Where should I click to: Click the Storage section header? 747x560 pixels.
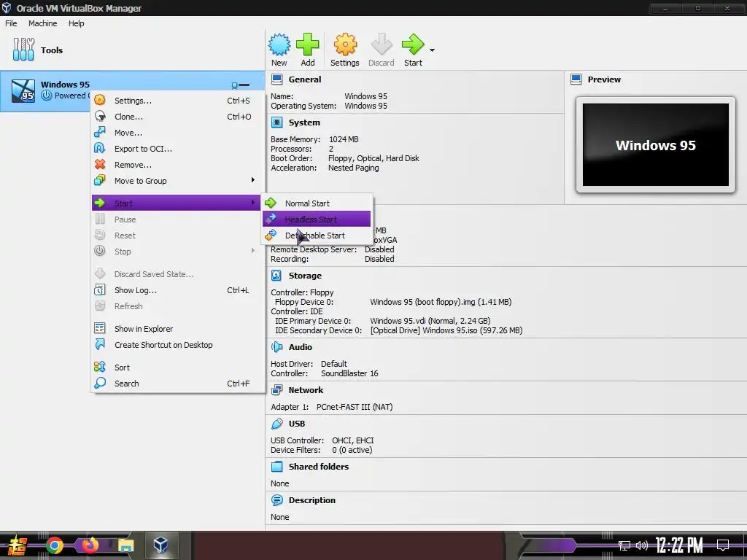[305, 276]
